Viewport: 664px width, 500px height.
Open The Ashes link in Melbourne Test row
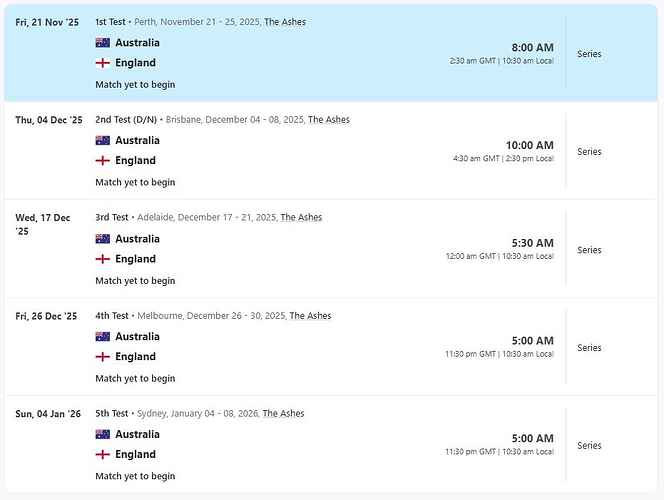click(310, 316)
